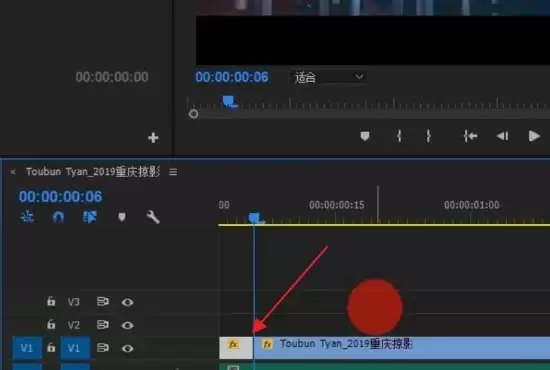This screenshot has height=370, width=550.
Task: Open the sequence panel menu icon
Action: (173, 172)
